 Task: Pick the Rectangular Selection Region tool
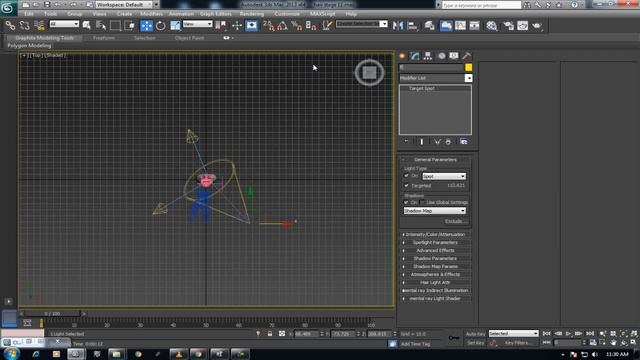point(116,26)
